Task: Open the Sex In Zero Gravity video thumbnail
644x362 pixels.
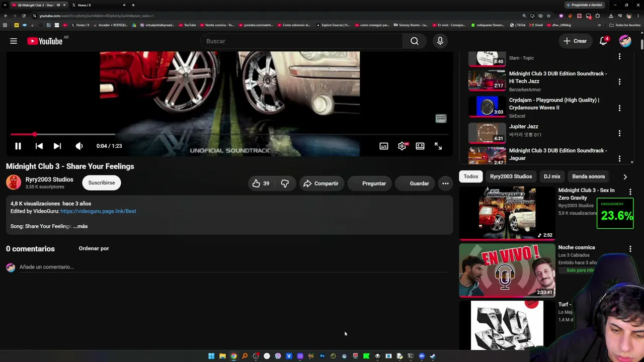Action: pyautogui.click(x=507, y=213)
